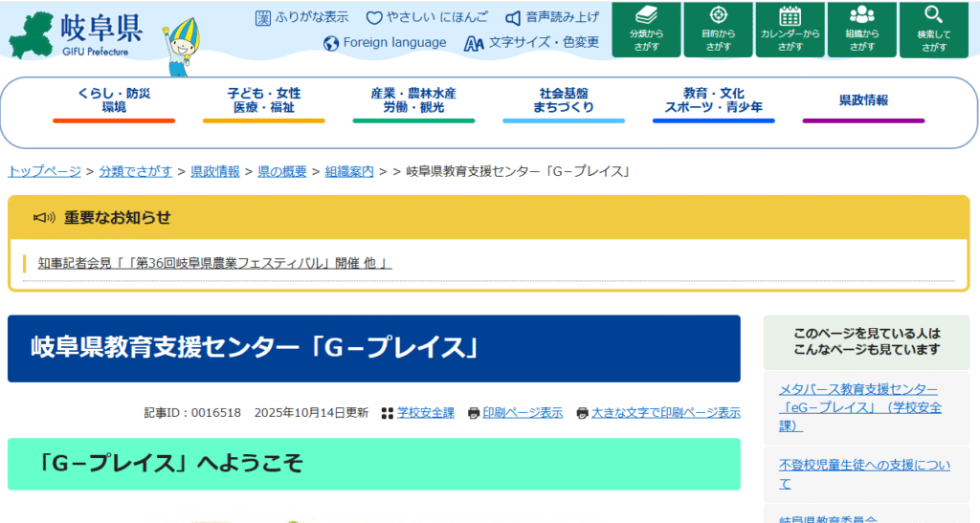Open 検索してさがす magnifier icon button

tap(933, 29)
